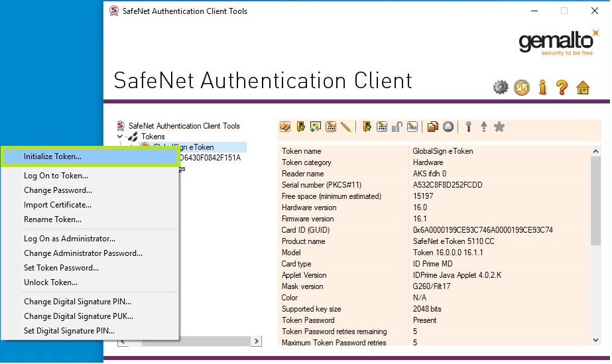Choose Set Digital Signature PIN
The image size is (612, 364).
90,331
